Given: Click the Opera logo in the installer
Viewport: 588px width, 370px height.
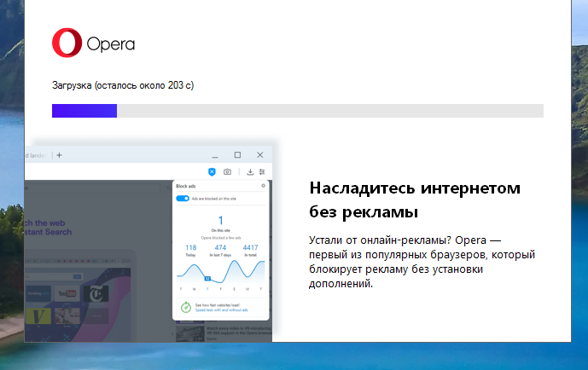Looking at the screenshot, I should (93, 43).
